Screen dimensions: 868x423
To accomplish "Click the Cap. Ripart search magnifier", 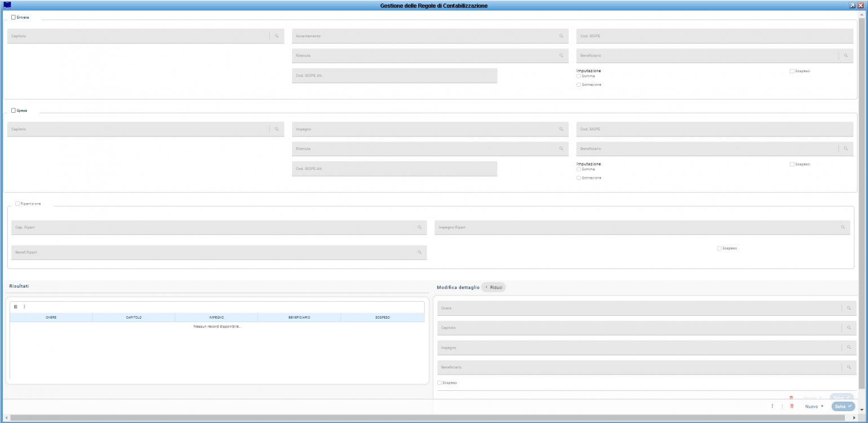I will coord(419,227).
